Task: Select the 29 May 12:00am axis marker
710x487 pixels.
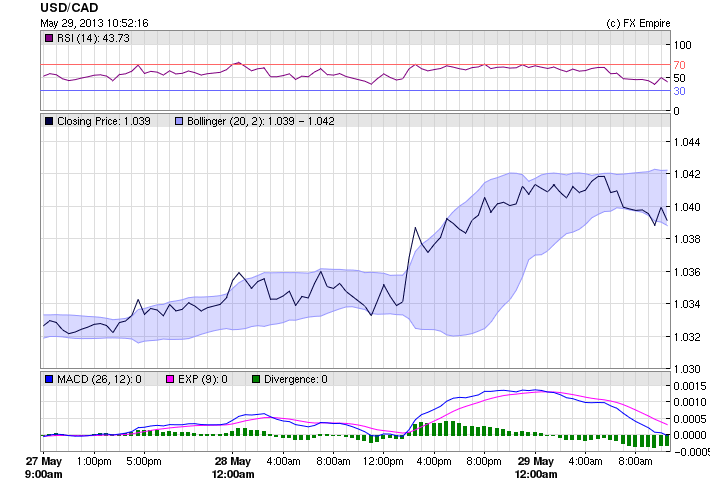Action: coord(536,468)
